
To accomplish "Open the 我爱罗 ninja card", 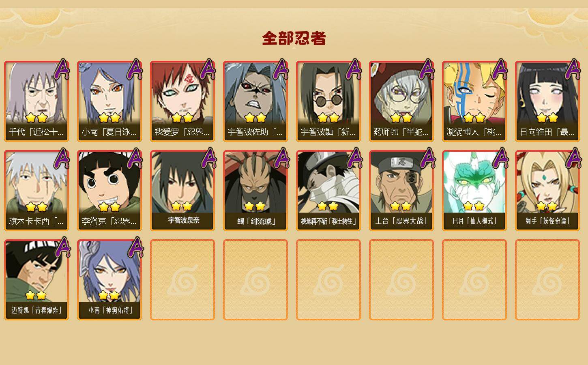I will [x=182, y=101].
